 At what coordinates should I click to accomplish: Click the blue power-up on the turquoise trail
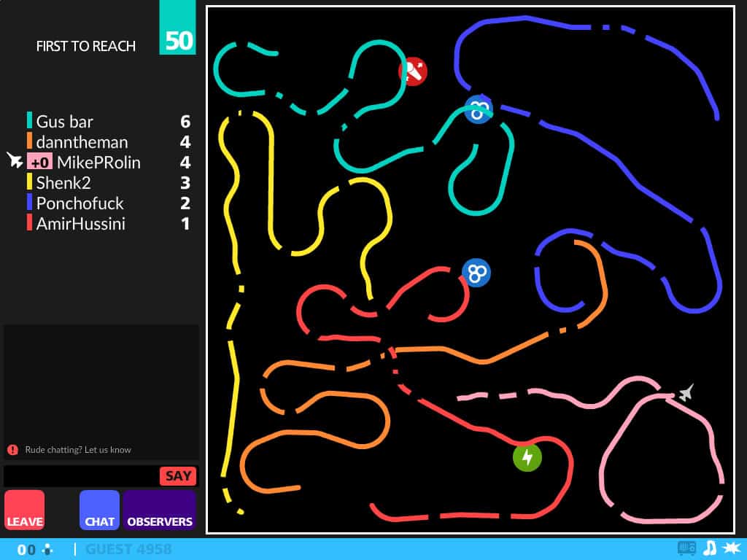click(x=479, y=110)
